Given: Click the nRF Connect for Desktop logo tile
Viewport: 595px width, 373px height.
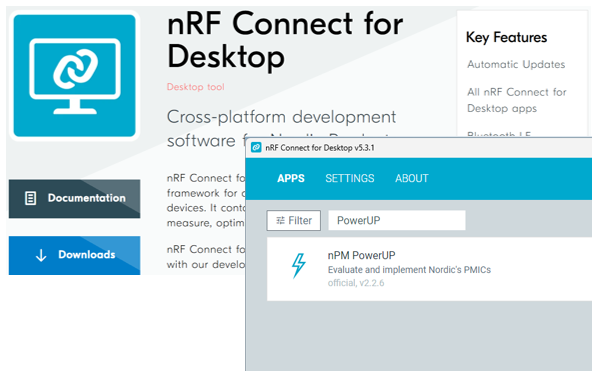Looking at the screenshot, I should tap(74, 76).
